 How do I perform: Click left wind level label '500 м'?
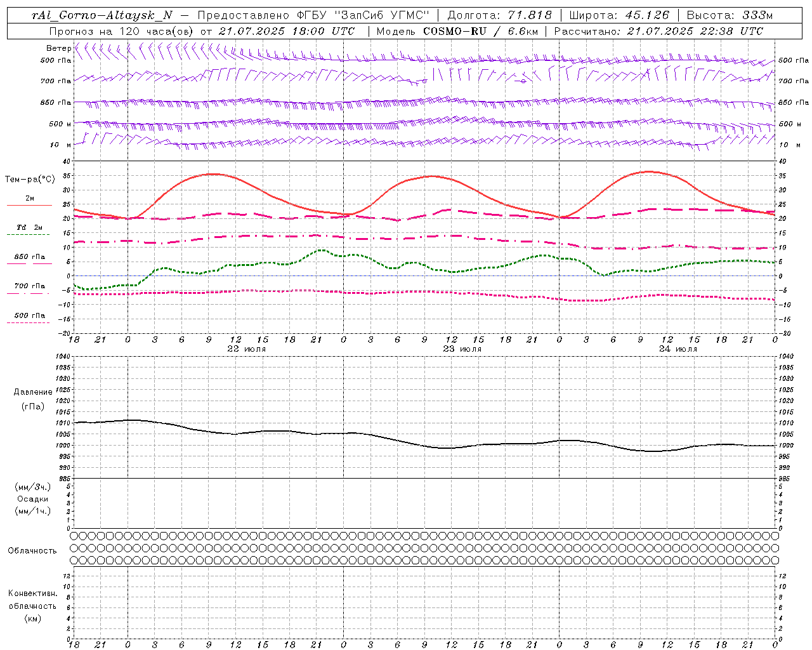(60, 124)
